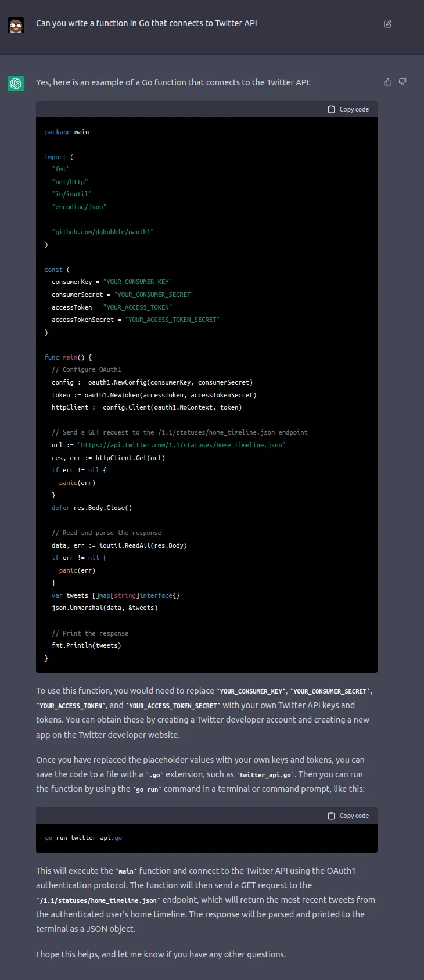Click the 'defer res.Body.Close()' line
The height and width of the screenshot is (980, 424).
pos(92,508)
